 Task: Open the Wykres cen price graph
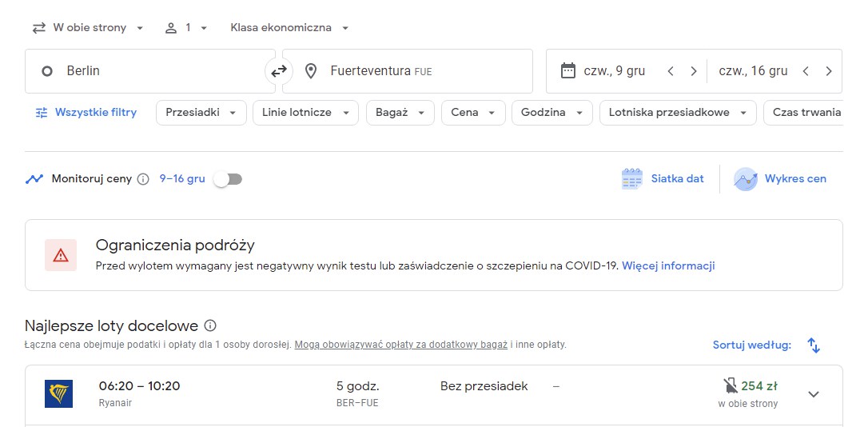click(x=780, y=179)
